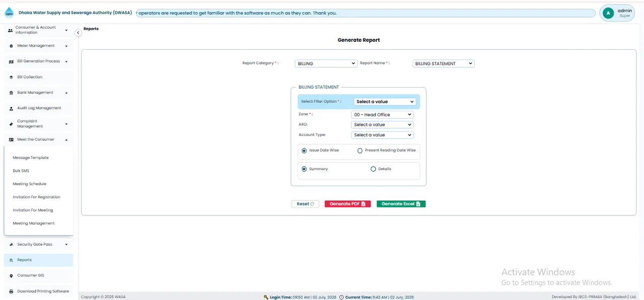The width and height of the screenshot is (644, 300).
Task: Collapse sidebar using the chevron toggle
Action: 78,33
